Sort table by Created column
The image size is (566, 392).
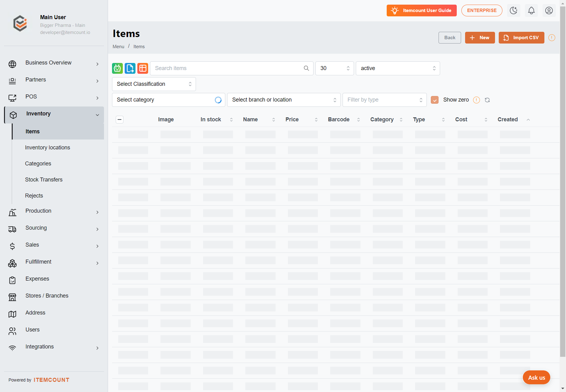coord(514,119)
